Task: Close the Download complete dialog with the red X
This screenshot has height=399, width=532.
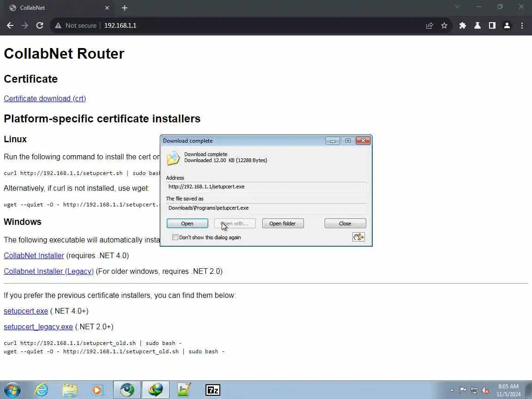Action: coord(363,141)
